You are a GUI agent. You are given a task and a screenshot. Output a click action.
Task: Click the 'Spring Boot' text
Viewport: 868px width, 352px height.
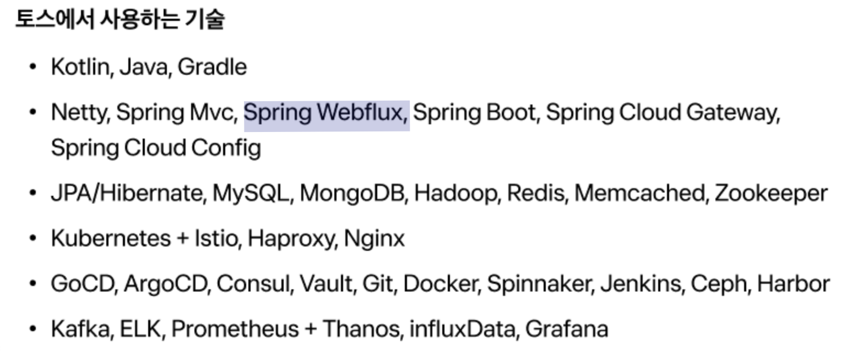(x=474, y=113)
